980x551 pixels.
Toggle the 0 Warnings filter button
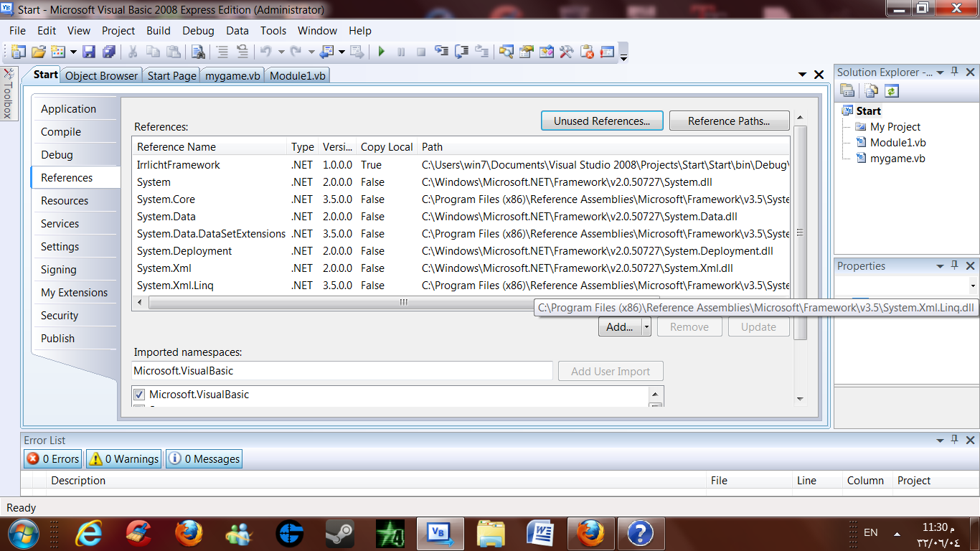[x=123, y=459]
